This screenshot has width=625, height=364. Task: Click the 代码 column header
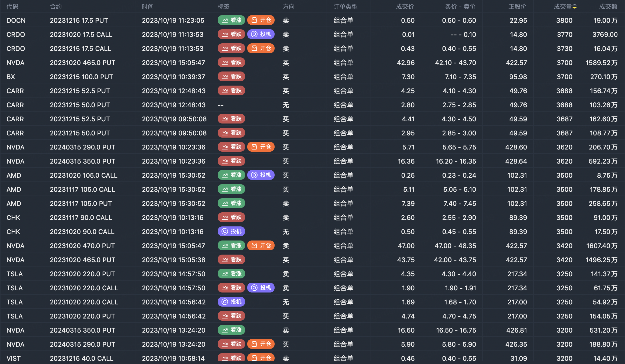pos(12,6)
